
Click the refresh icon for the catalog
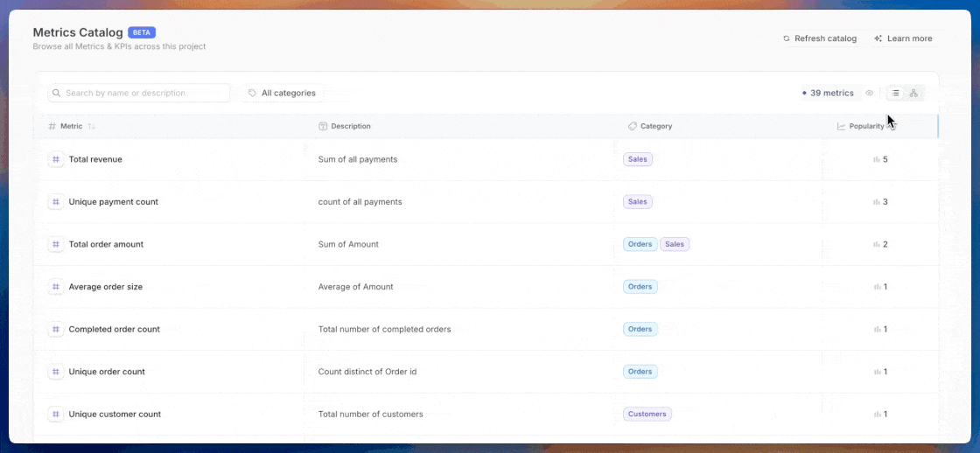[x=787, y=38]
